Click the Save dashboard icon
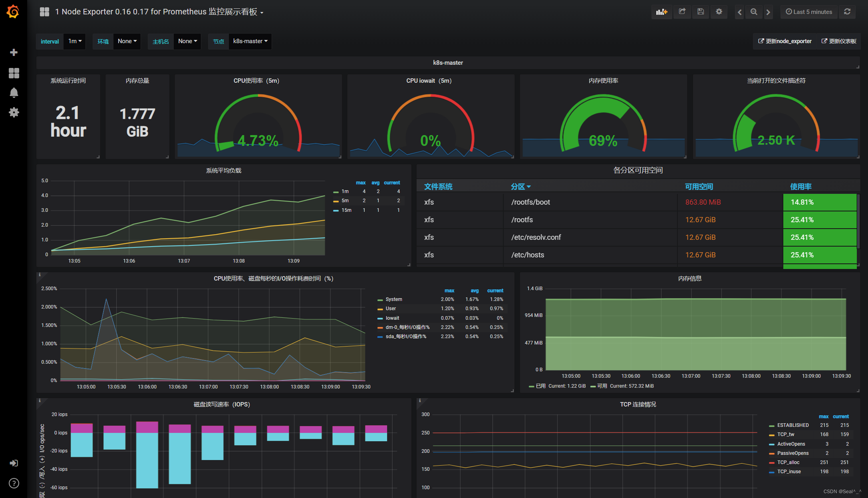Viewport: 868px width, 498px height. pyautogui.click(x=701, y=12)
